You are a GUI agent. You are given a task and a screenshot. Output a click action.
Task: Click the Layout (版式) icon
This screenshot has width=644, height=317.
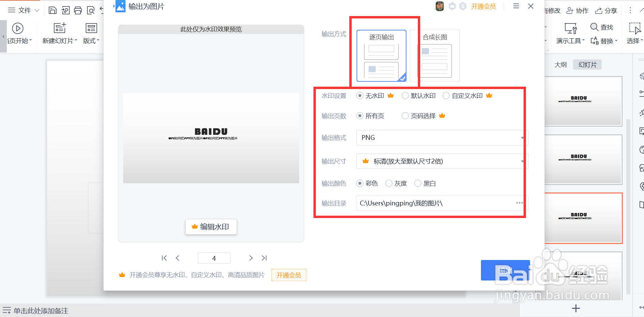coord(91,28)
